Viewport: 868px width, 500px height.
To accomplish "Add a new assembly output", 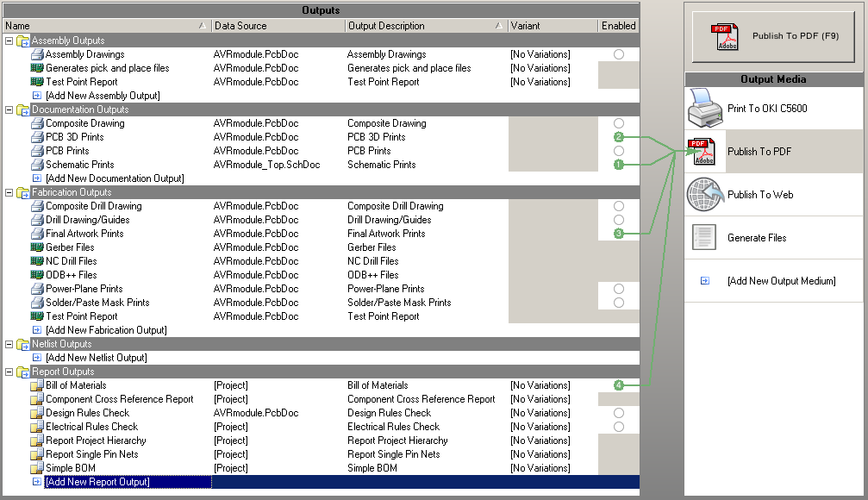I will 103,96.
